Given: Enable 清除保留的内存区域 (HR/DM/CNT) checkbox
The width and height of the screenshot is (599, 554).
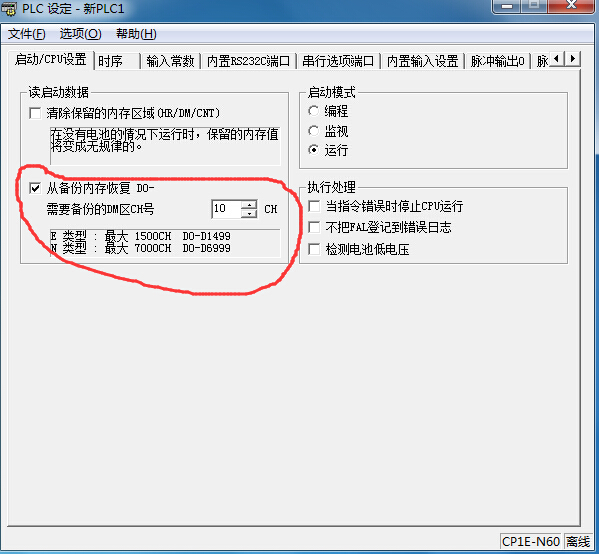Looking at the screenshot, I should [35, 113].
